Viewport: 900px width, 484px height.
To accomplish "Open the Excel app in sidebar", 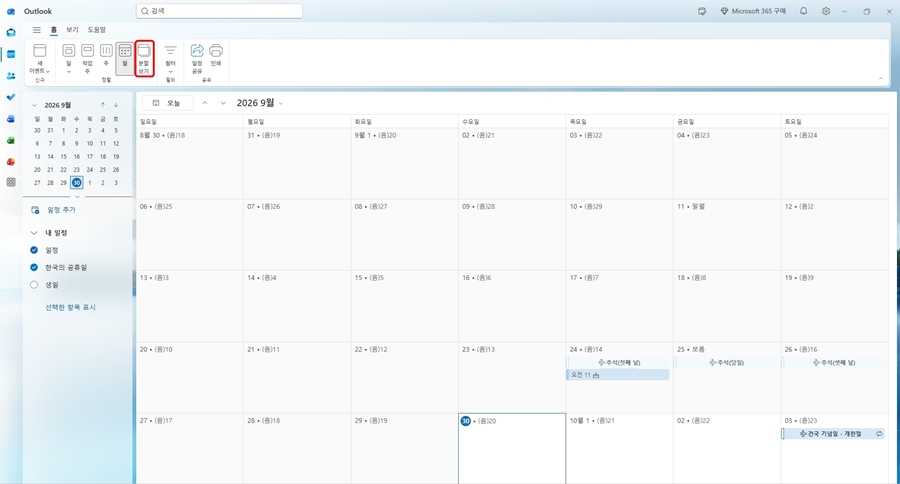I will 11,140.
